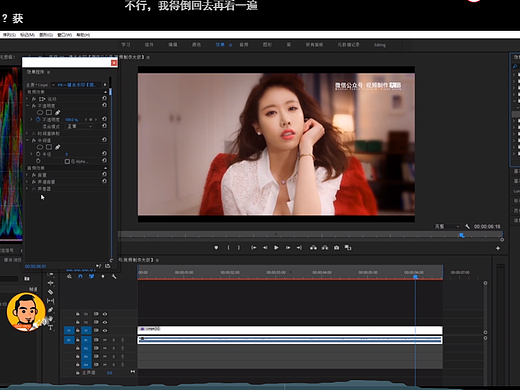Image resolution: width=520 pixels, height=390 pixels.
Task: Enable voice-over record on A1
Action: tap(123, 340)
